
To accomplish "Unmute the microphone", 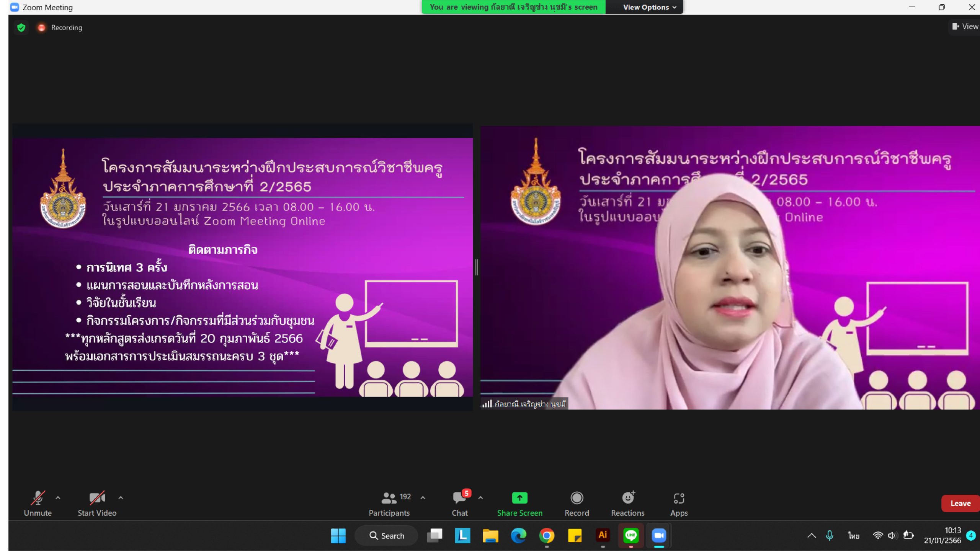I will click(38, 503).
